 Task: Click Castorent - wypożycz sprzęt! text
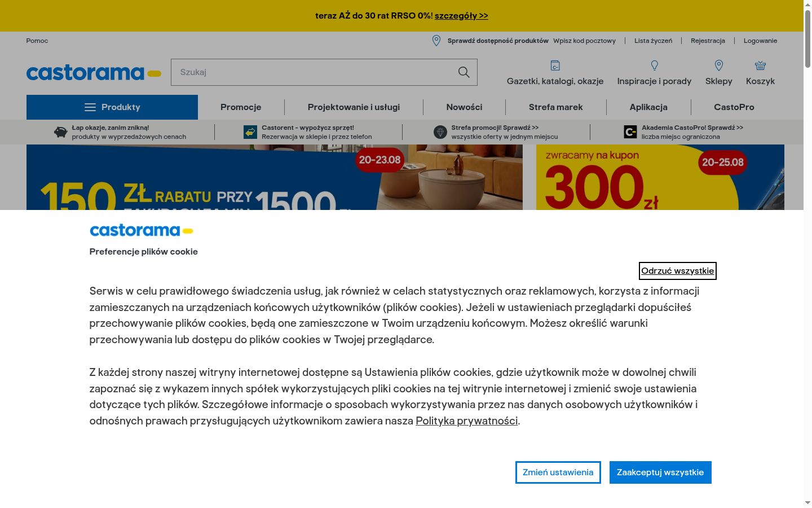point(308,128)
